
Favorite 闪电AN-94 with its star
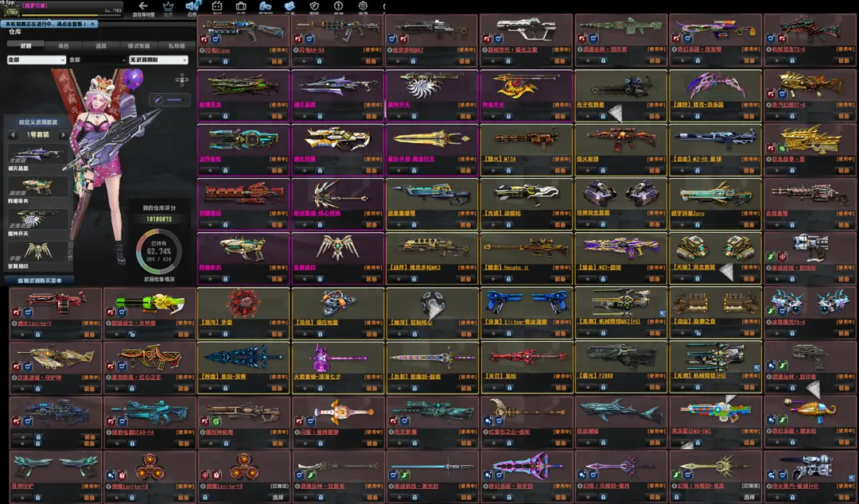click(x=304, y=61)
